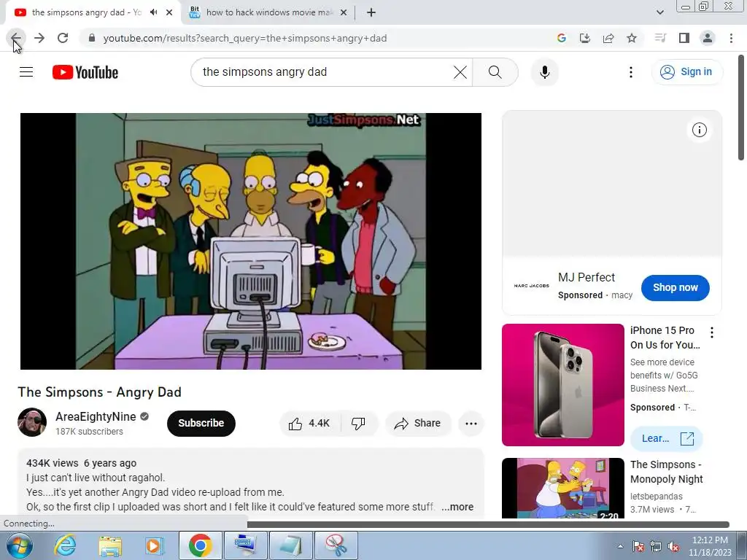
Task: Open AreaEightyNine channel avatar
Action: pyautogui.click(x=32, y=422)
